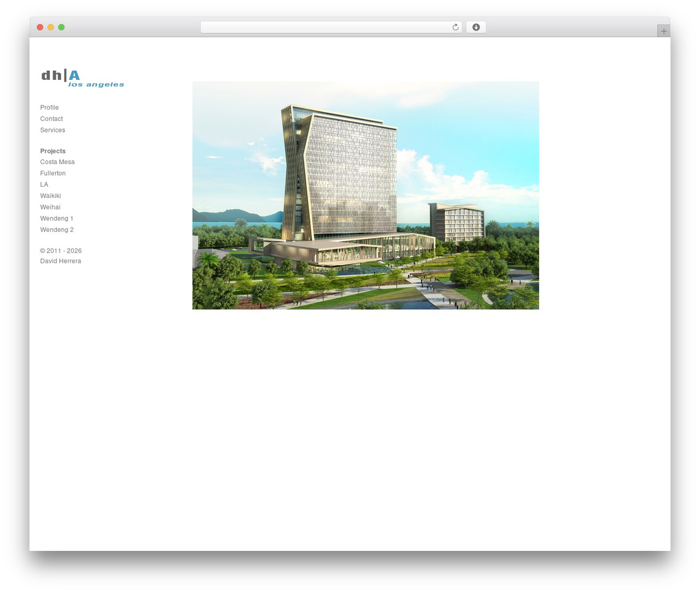
Task: Focus the browser address bar
Action: coord(331,27)
